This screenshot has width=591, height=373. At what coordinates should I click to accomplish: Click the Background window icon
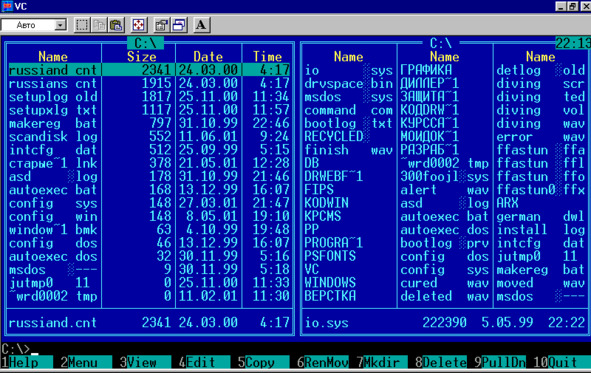point(179,25)
